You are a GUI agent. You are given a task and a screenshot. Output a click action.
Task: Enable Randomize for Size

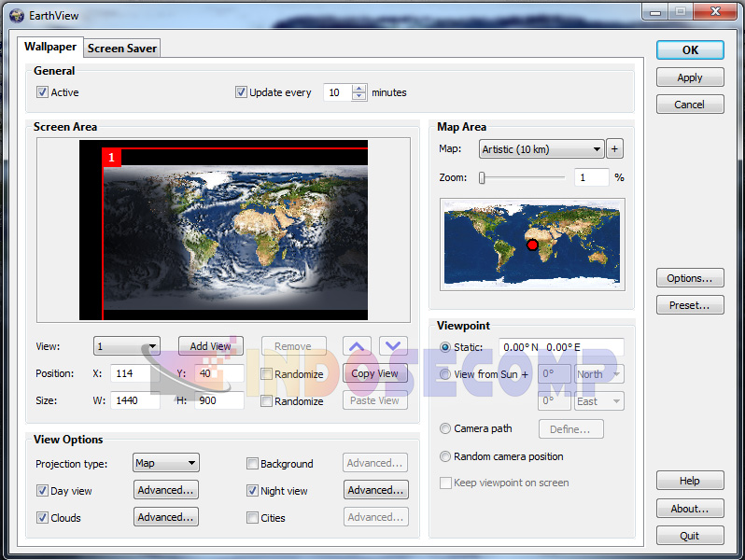pyautogui.click(x=267, y=401)
